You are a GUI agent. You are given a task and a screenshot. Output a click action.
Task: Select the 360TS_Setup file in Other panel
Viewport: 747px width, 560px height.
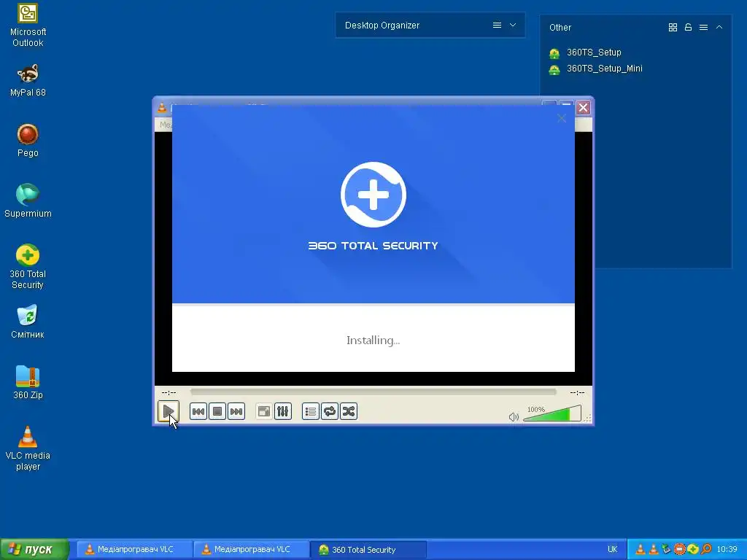[x=586, y=52]
